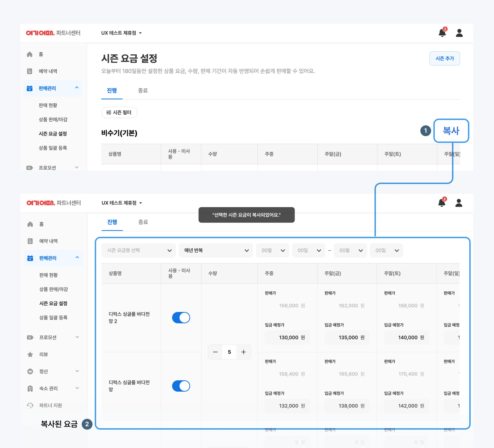Click 130,000 원 입금 예정가 weekday field
Image resolution: width=494 pixels, height=448 pixels.
click(x=288, y=337)
